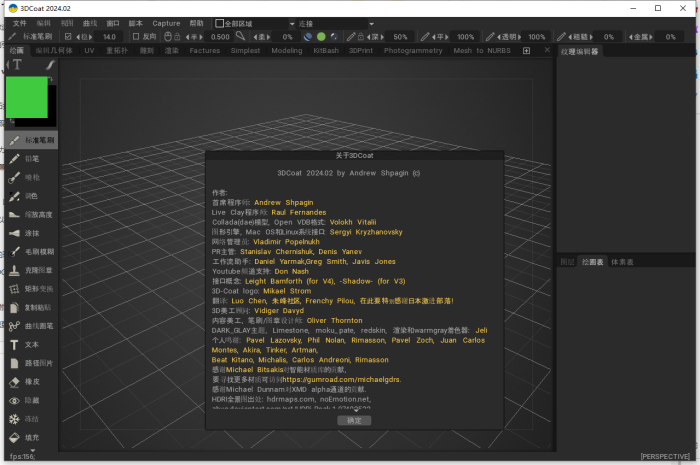Toggle the checkbox before 粒 radius setting
This screenshot has height=465, width=700.
click(68, 37)
